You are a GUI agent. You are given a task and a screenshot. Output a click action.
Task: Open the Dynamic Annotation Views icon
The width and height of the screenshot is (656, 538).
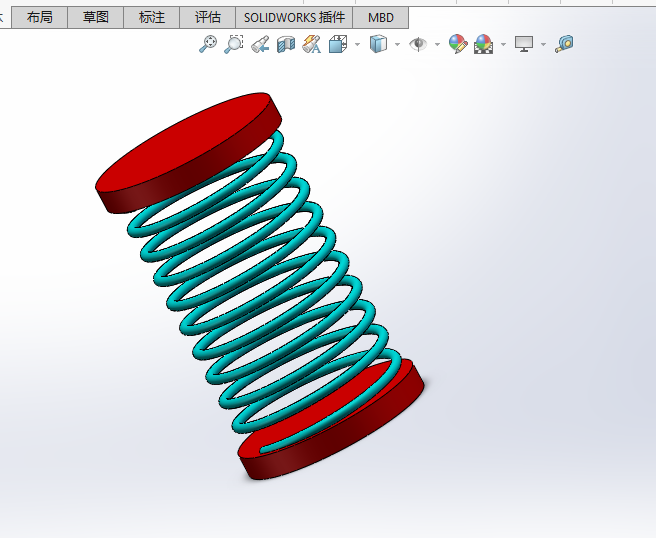(311, 44)
